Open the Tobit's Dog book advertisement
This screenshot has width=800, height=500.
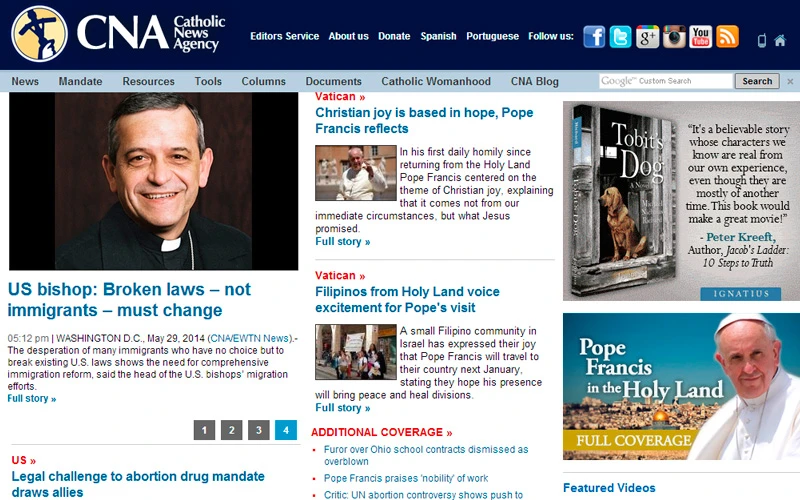681,200
